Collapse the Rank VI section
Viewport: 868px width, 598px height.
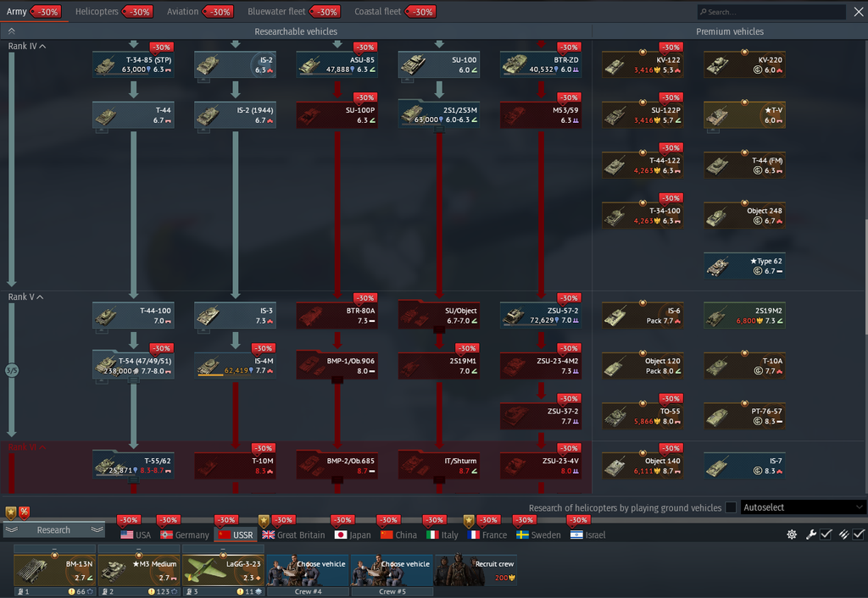[26, 447]
